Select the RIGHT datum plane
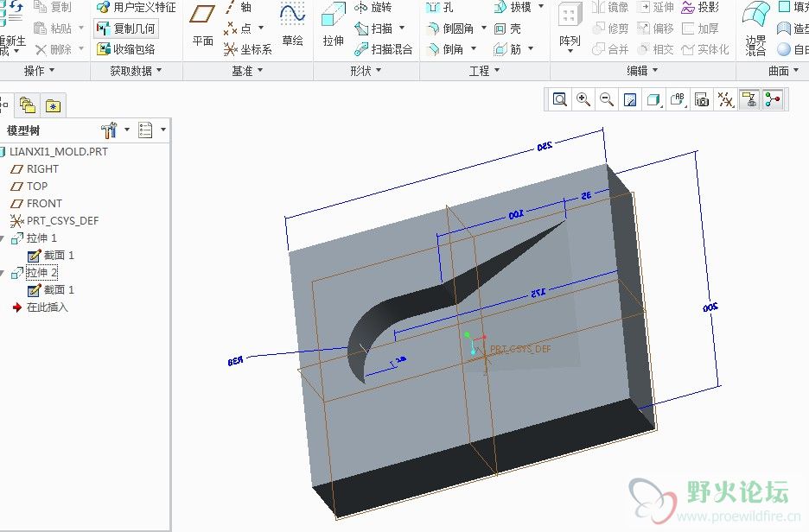The height and width of the screenshot is (532, 809). 35,168
